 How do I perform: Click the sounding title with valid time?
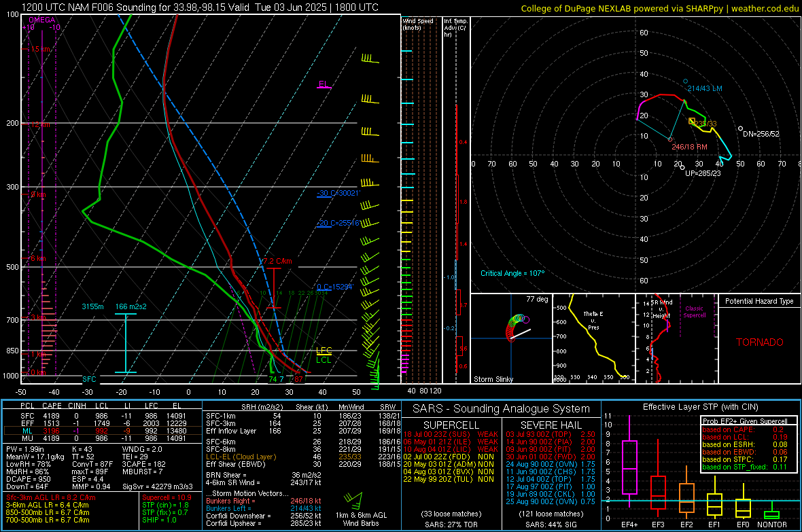(x=200, y=7)
